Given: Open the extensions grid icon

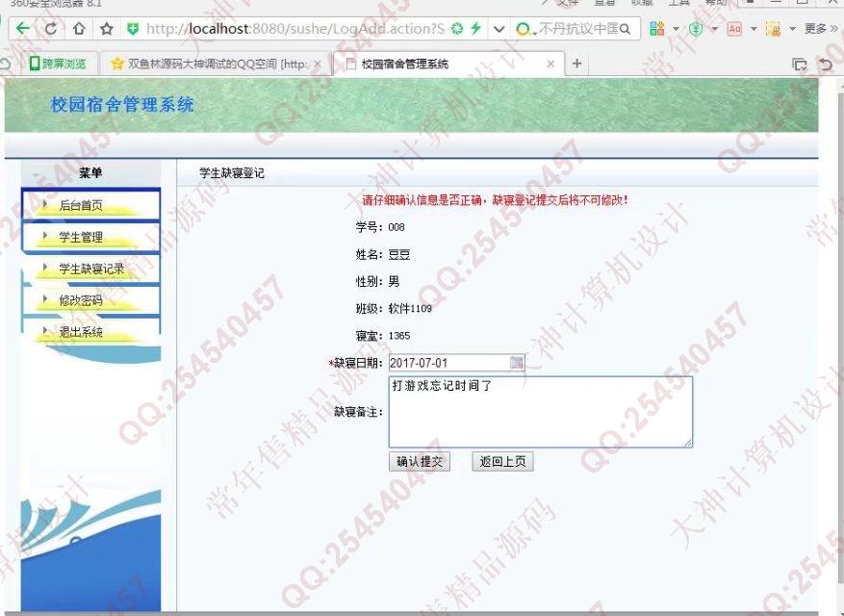Looking at the screenshot, I should pos(656,29).
